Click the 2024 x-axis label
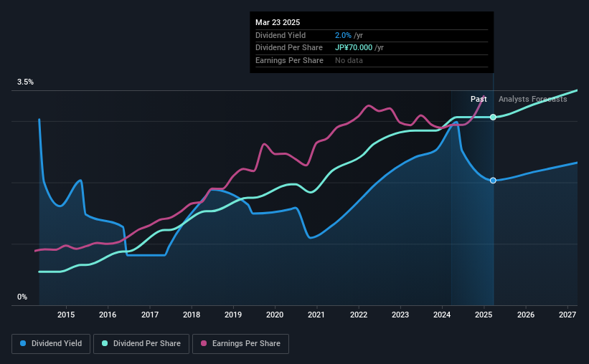This screenshot has height=364, width=589. point(442,315)
